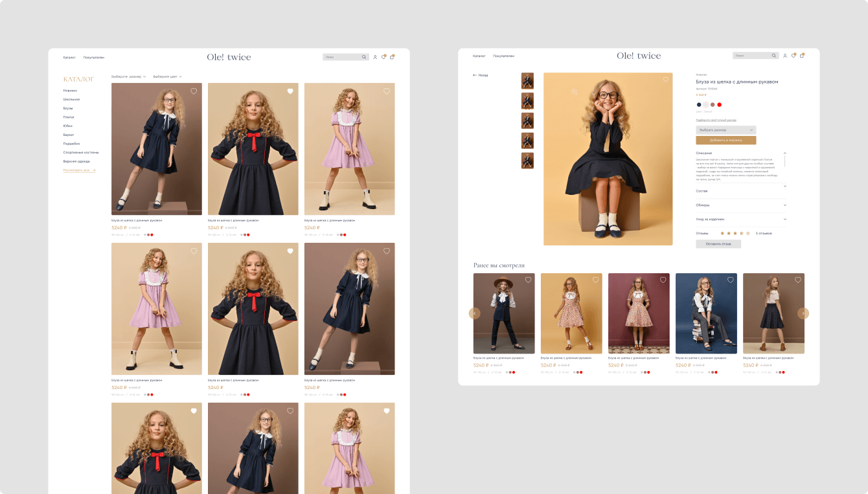Click the Оставить отзыв button
This screenshot has width=868, height=494.
click(x=718, y=244)
